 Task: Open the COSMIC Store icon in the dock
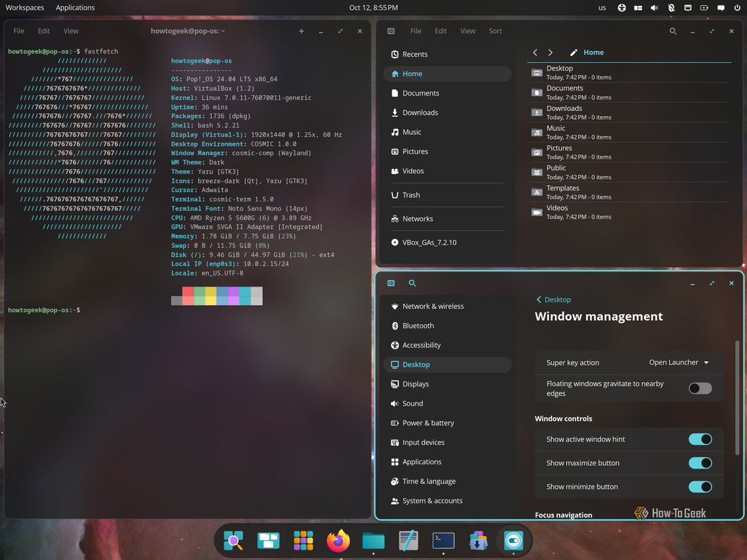coord(478,541)
